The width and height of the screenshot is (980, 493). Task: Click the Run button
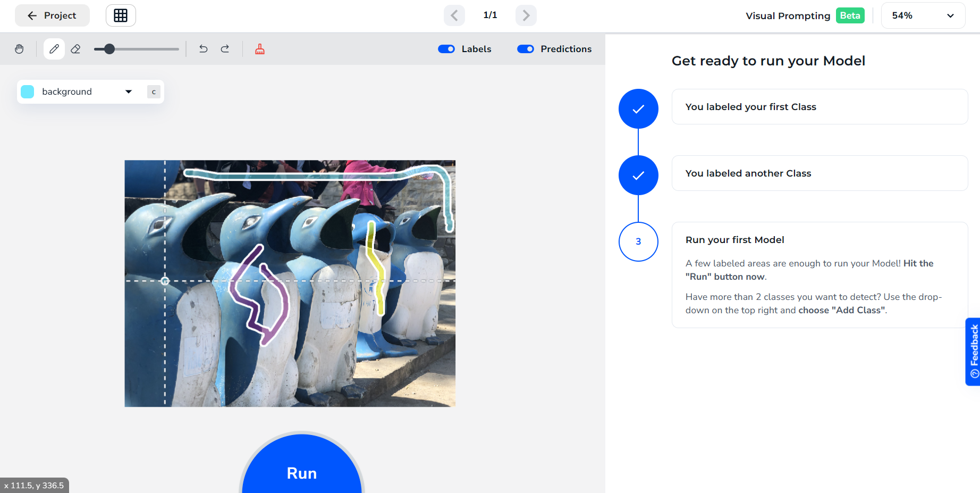(x=302, y=464)
